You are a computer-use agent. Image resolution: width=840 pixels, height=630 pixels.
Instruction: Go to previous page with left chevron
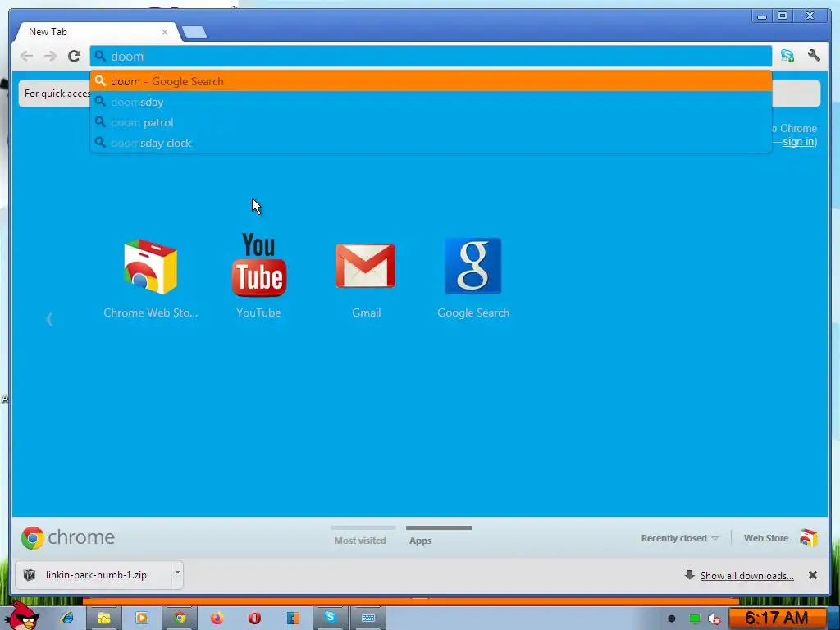pyautogui.click(x=49, y=319)
